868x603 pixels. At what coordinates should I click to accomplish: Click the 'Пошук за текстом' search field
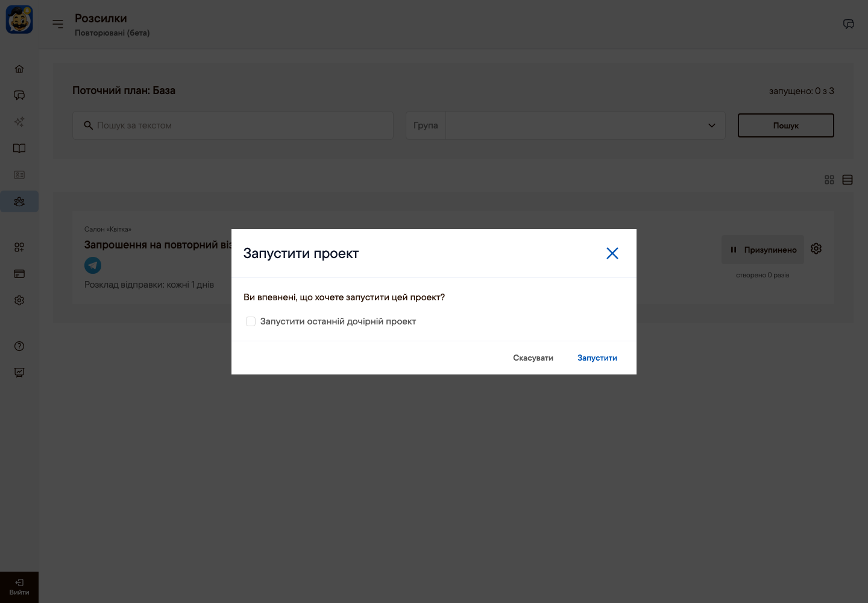(x=233, y=125)
